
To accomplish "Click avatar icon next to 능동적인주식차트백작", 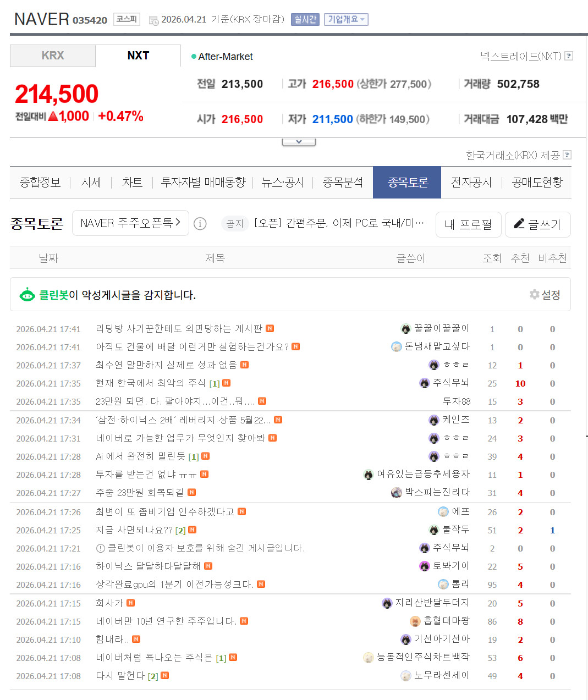I will pyautogui.click(x=369, y=657).
